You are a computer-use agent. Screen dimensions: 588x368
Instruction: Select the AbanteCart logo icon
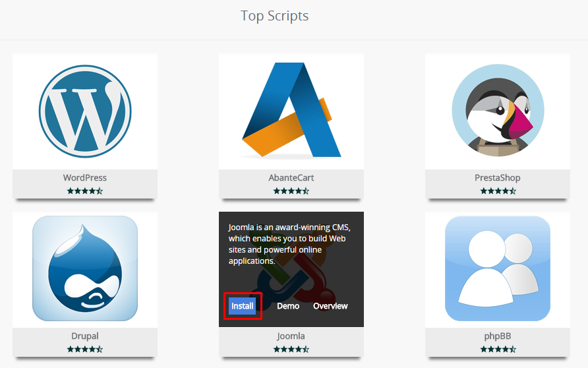(x=291, y=111)
